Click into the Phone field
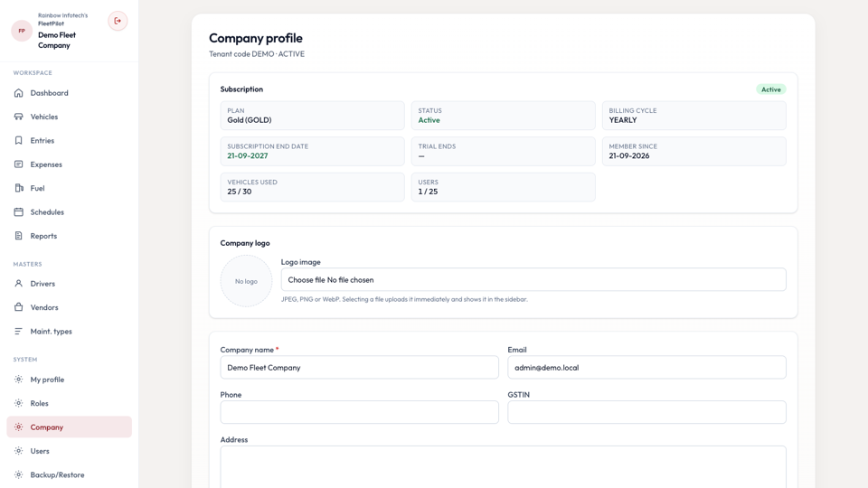The width and height of the screenshot is (868, 488). [359, 412]
